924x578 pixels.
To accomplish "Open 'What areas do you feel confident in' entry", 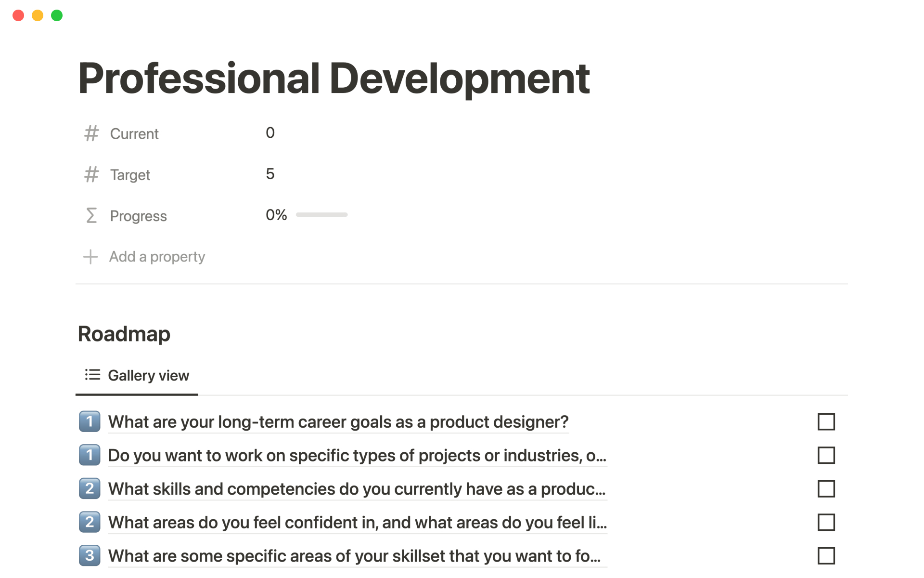I will [357, 523].
